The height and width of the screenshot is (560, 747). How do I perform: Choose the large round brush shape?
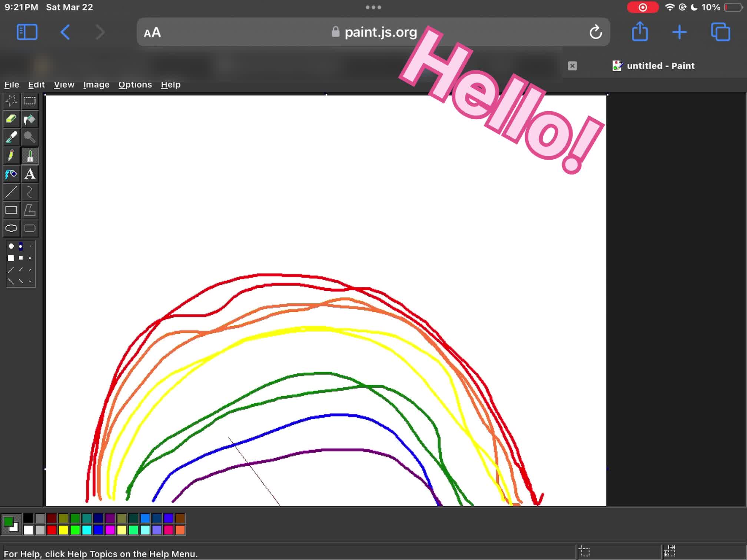pos(11,246)
